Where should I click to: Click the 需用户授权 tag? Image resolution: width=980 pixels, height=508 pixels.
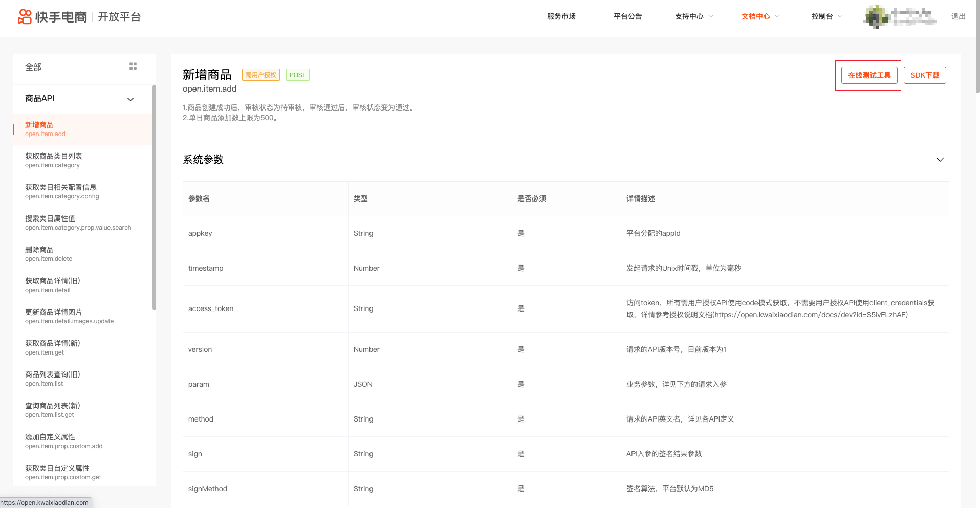[x=261, y=75]
